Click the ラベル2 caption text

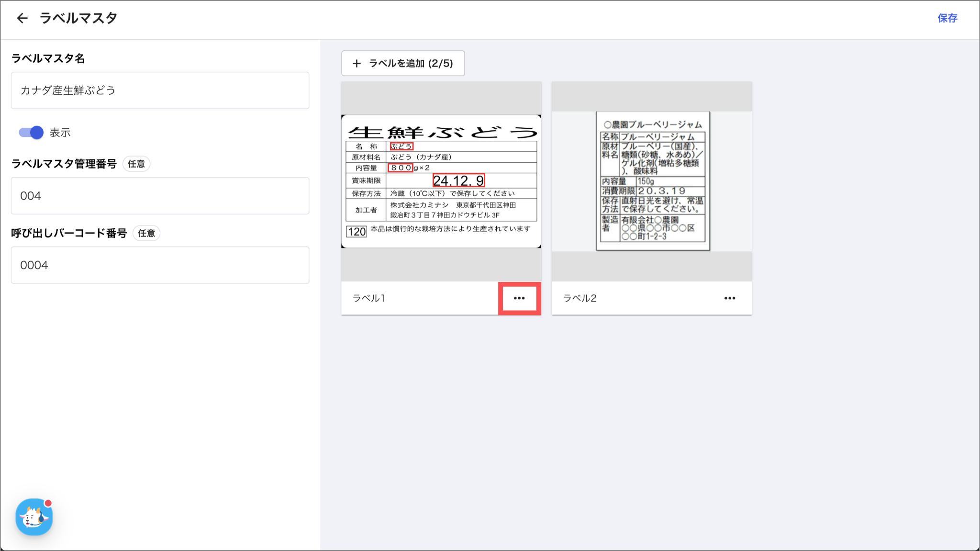click(579, 298)
